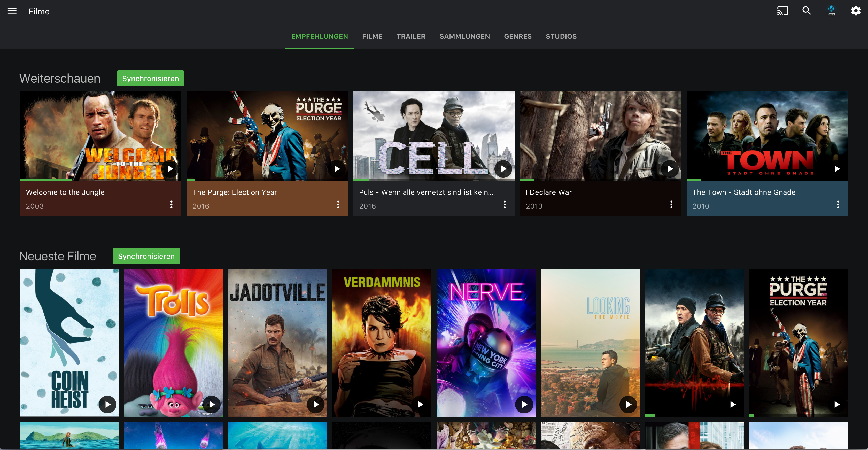Open Welcome to the Jungle title link
Screen dimensions: 868x450
[x=65, y=192]
